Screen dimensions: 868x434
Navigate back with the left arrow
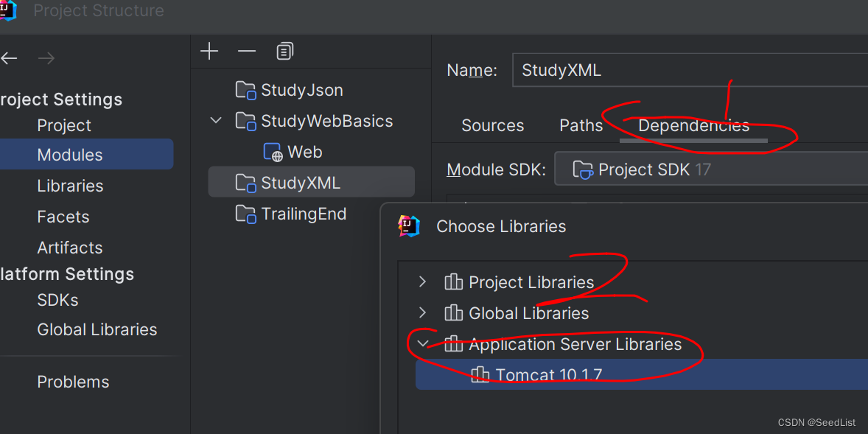[8, 58]
